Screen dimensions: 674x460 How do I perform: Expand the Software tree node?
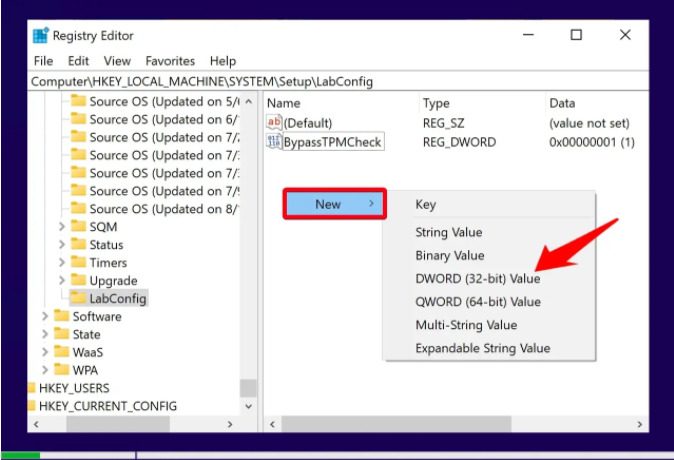tap(45, 316)
